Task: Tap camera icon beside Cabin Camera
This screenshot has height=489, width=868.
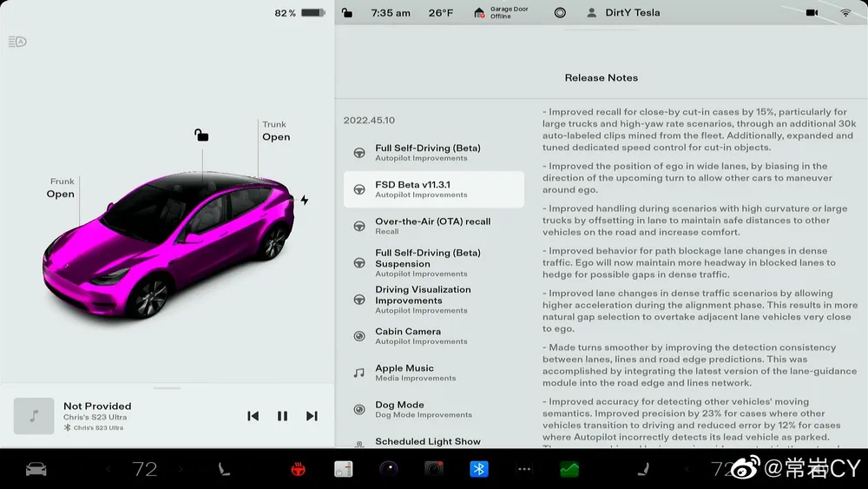Action: click(359, 336)
